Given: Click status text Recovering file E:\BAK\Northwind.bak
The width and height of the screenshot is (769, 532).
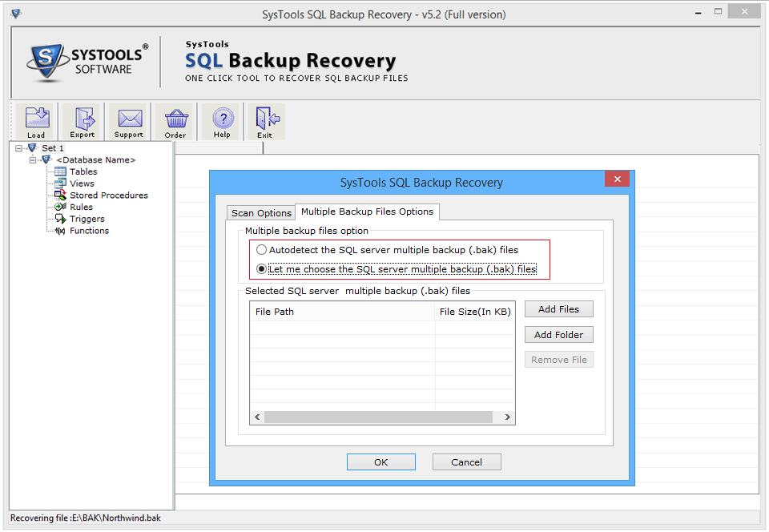Looking at the screenshot, I should (86, 518).
